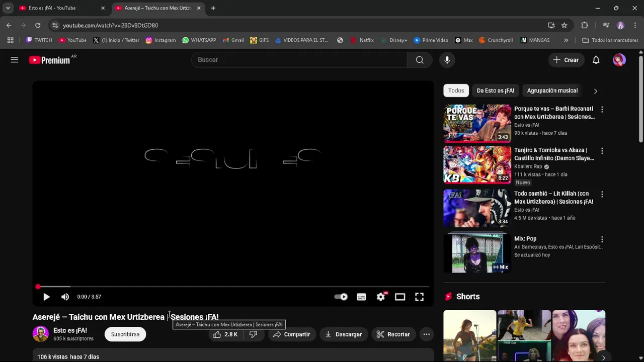Screen dimensions: 644x362
Task: Bookmark this page with the star
Action: pyautogui.click(x=565, y=25)
